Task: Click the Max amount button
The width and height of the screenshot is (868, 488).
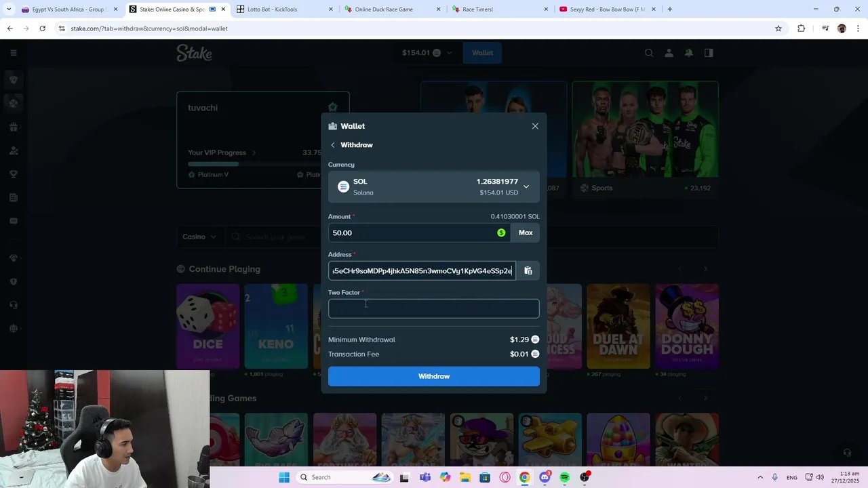Action: (x=526, y=232)
